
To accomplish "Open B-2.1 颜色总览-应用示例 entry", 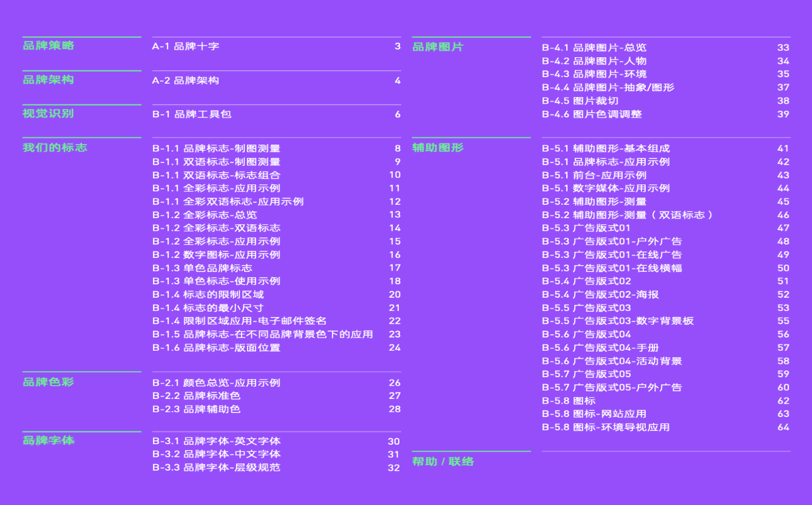I will [x=216, y=383].
